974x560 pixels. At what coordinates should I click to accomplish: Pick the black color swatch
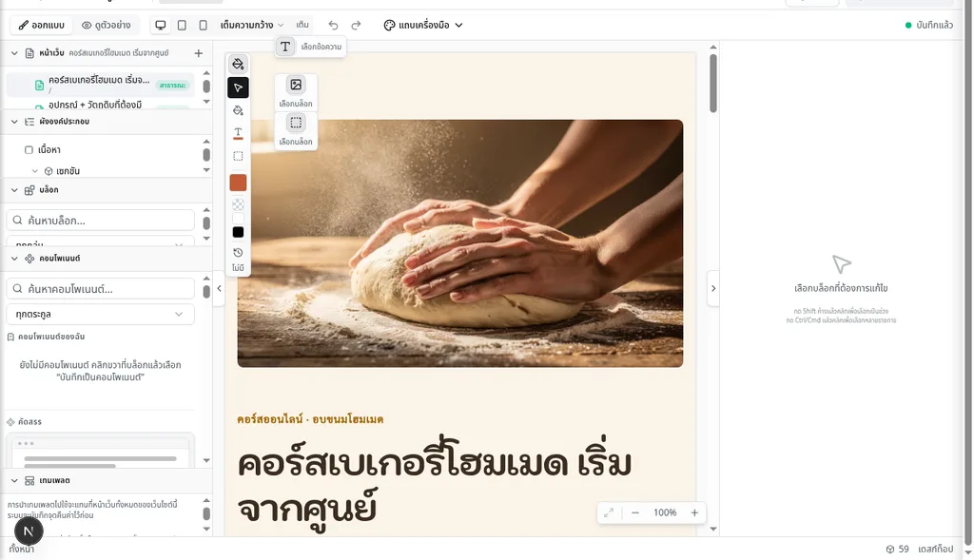[x=238, y=232]
